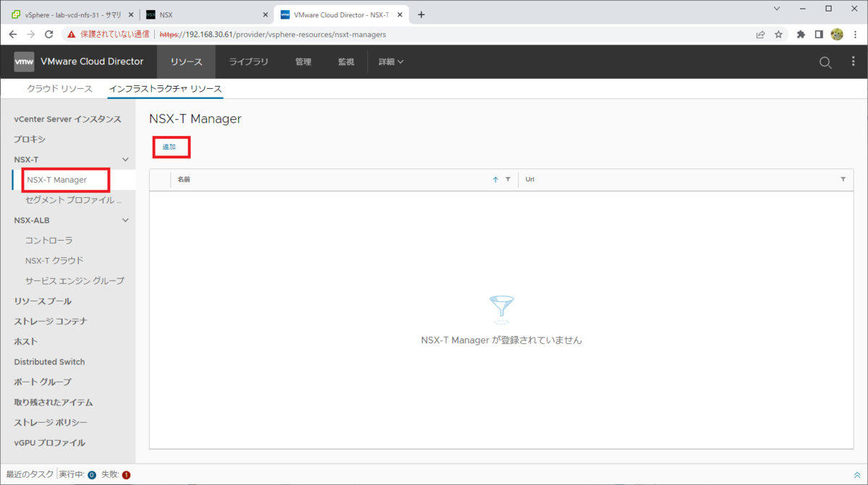868x485 pixels.
Task: Select the 監視 menu item
Action: click(x=346, y=61)
